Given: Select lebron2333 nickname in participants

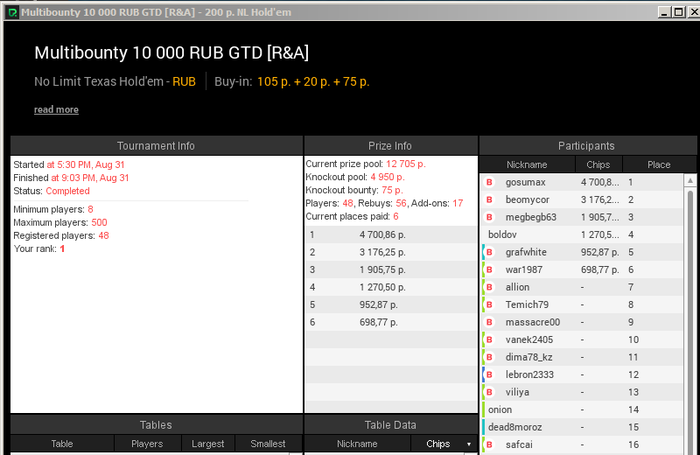Looking at the screenshot, I should point(529,375).
